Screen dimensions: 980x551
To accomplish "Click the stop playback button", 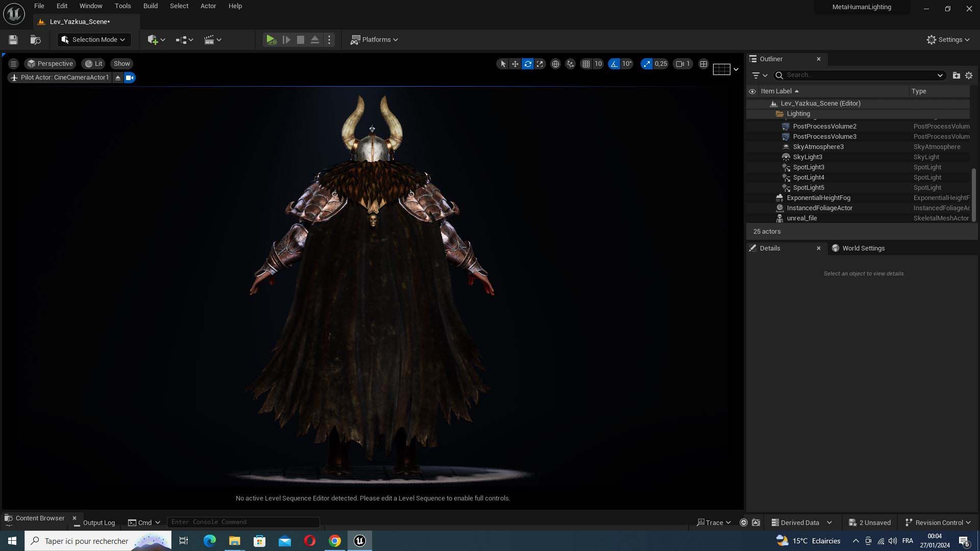I will click(x=301, y=40).
